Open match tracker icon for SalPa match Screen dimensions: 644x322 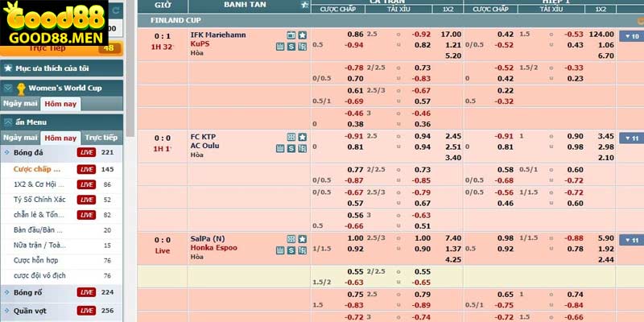coord(291,239)
